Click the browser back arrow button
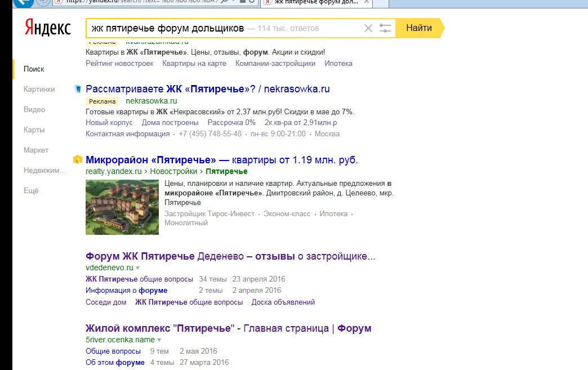This screenshot has width=588, height=370. (x=24, y=2)
